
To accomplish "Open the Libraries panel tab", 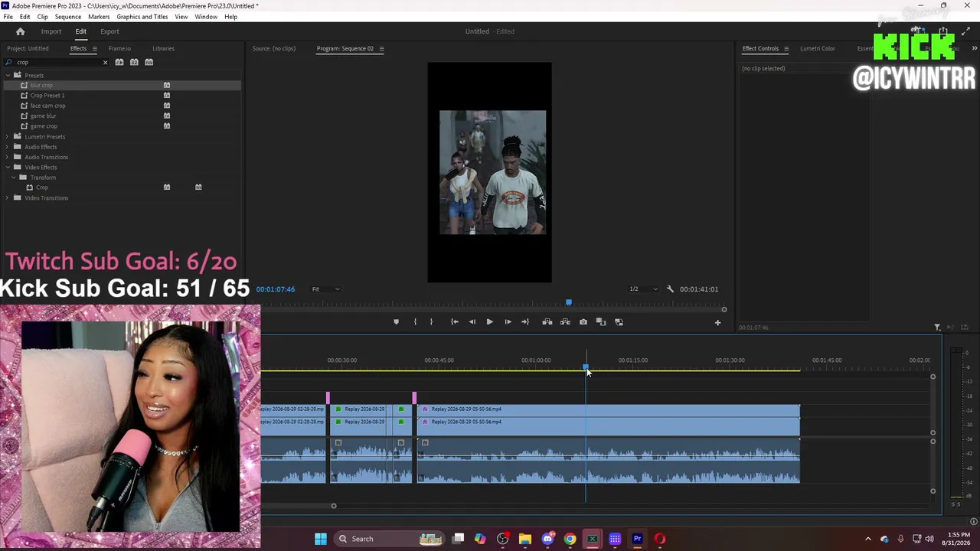I will (x=163, y=48).
